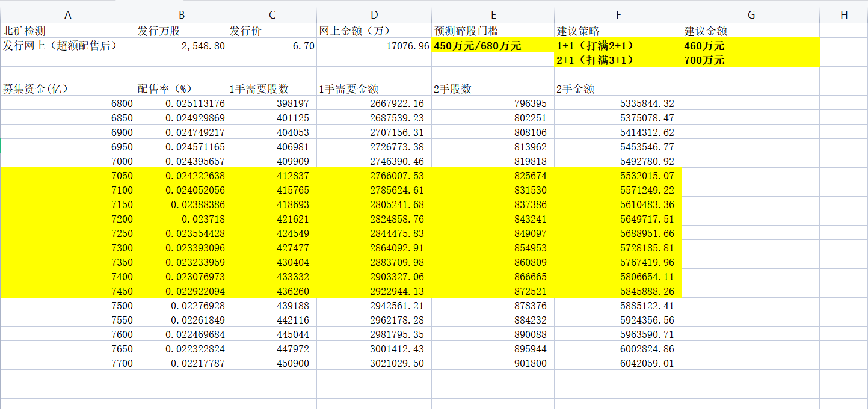Click the highlighted cell 418693

272,204
